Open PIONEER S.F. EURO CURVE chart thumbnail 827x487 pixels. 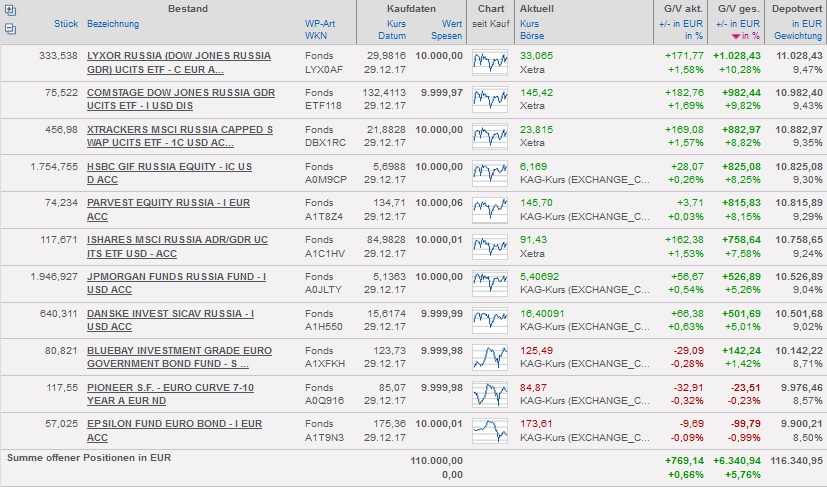pyautogui.click(x=490, y=394)
